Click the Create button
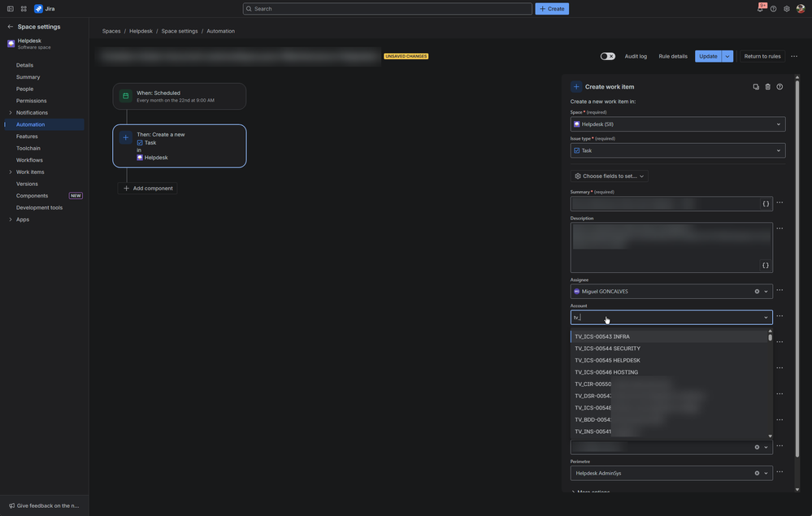 (552, 9)
